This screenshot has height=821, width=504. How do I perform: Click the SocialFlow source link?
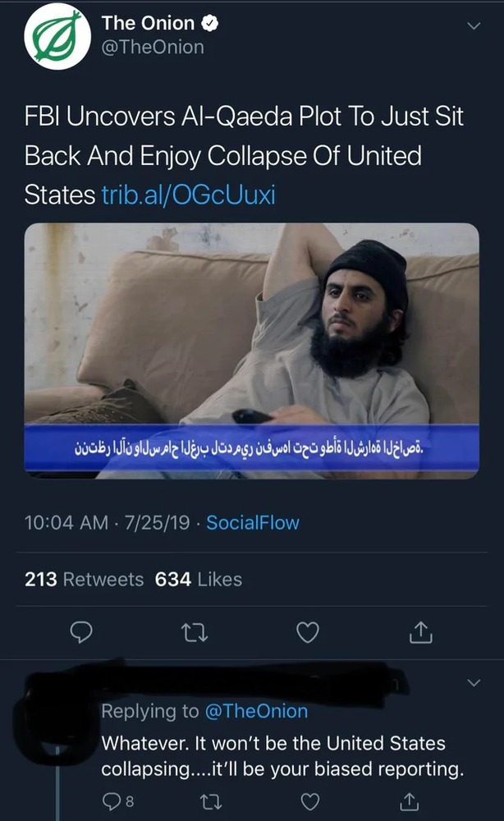[x=253, y=522]
